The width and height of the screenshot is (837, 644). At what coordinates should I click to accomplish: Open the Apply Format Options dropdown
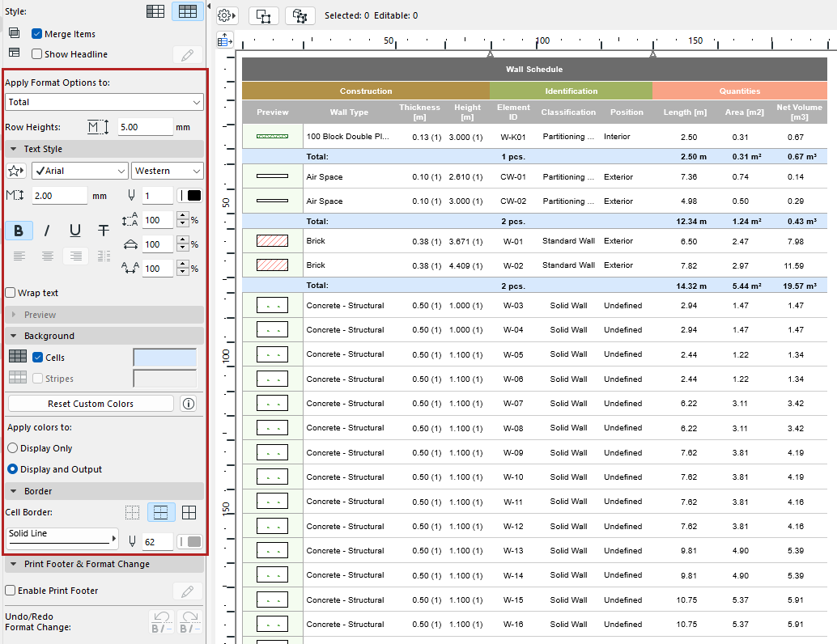click(x=104, y=102)
